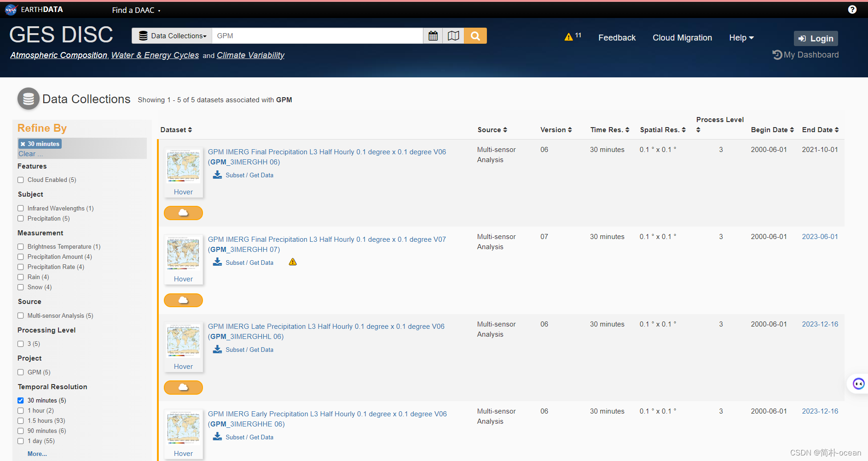
Task: Open the Feedback page
Action: pos(617,38)
